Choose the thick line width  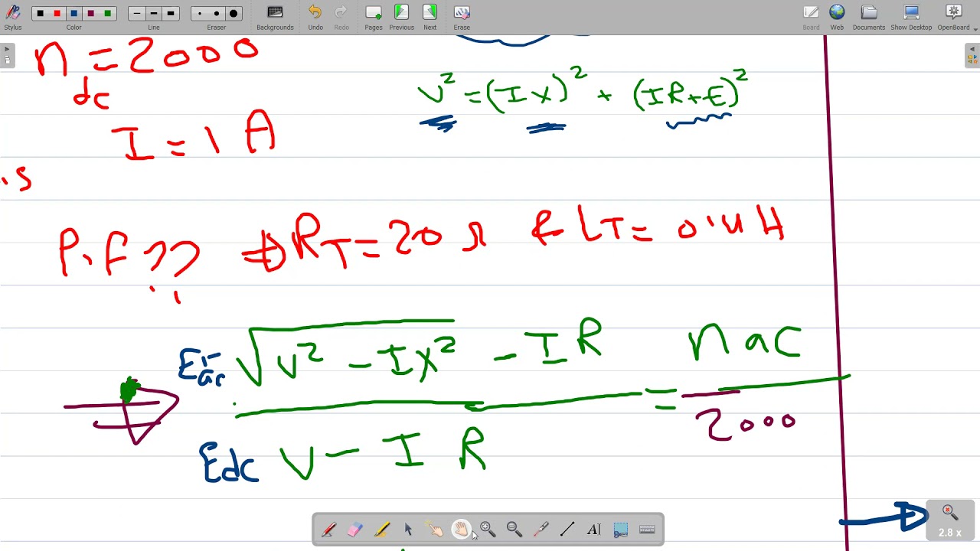171,14
